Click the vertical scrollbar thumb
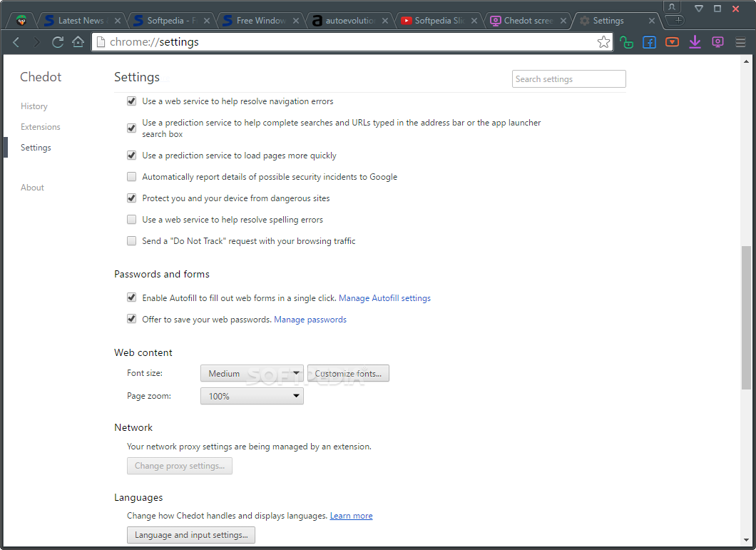This screenshot has height=550, width=756. (x=746, y=317)
